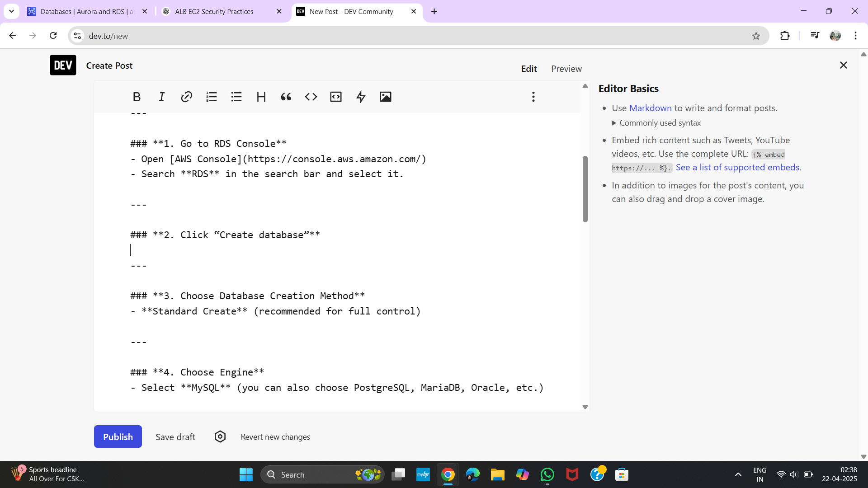View site information icon in address bar

point(78,36)
